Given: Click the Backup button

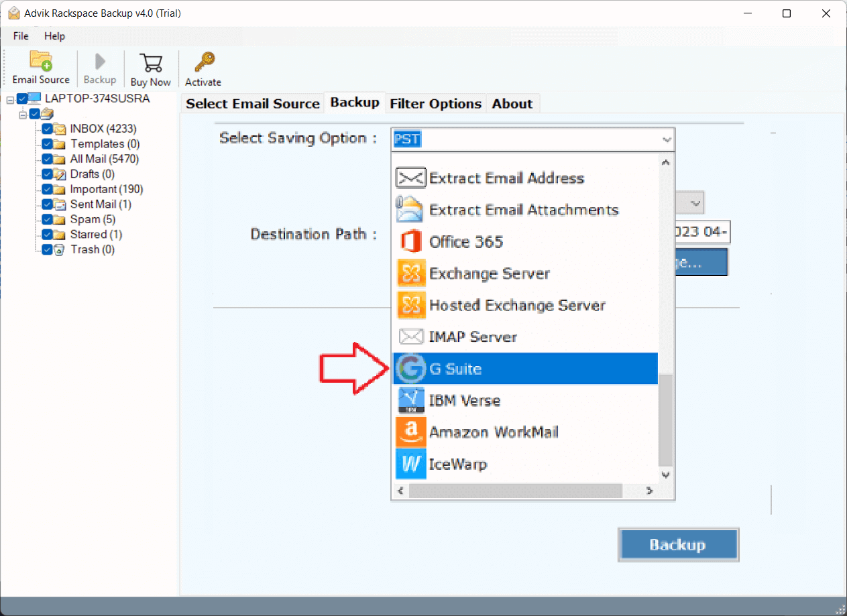Looking at the screenshot, I should (x=678, y=544).
